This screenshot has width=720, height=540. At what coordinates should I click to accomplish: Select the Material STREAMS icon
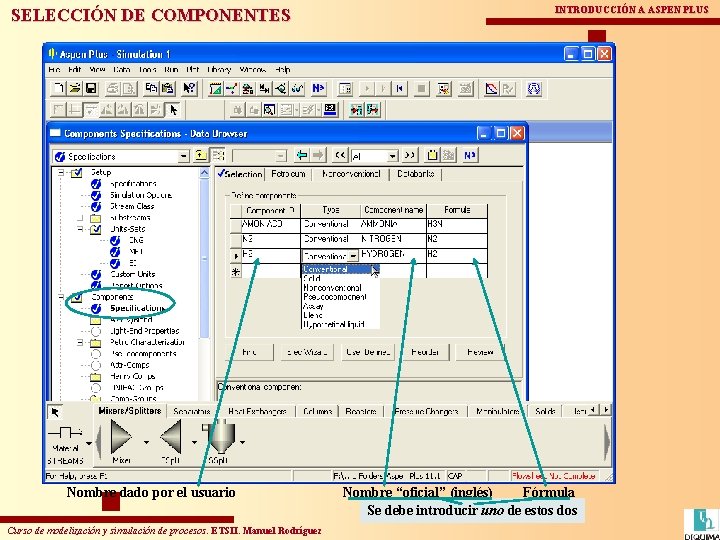[65, 433]
